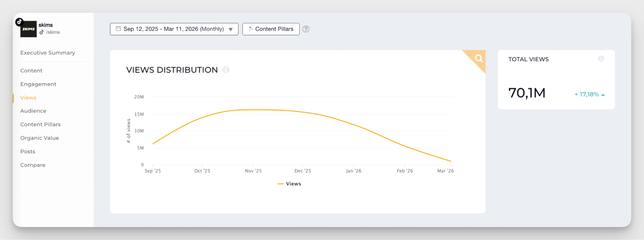Open the Executive Summary section

tap(48, 53)
